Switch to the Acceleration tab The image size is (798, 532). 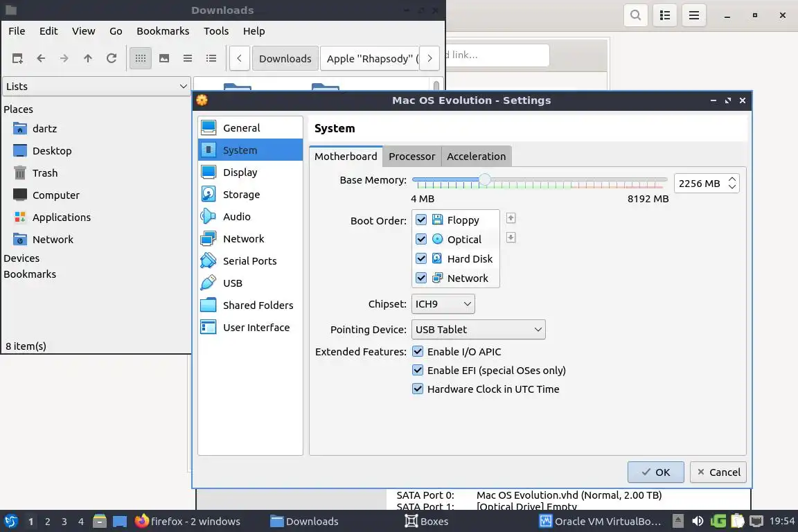tap(477, 157)
